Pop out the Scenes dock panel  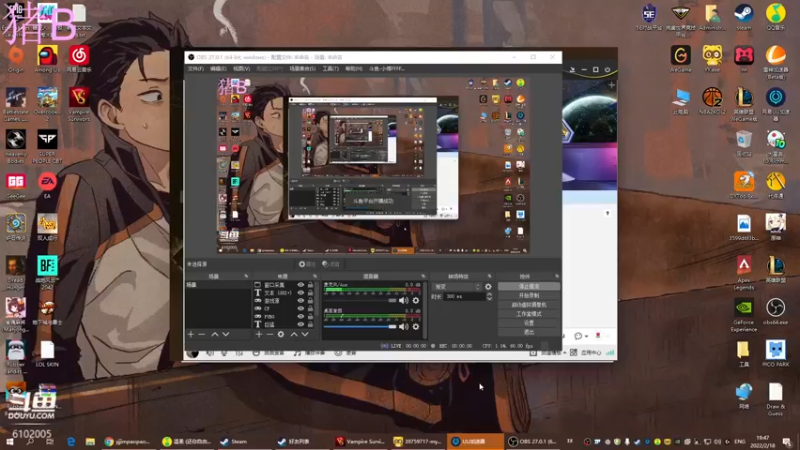click(246, 276)
